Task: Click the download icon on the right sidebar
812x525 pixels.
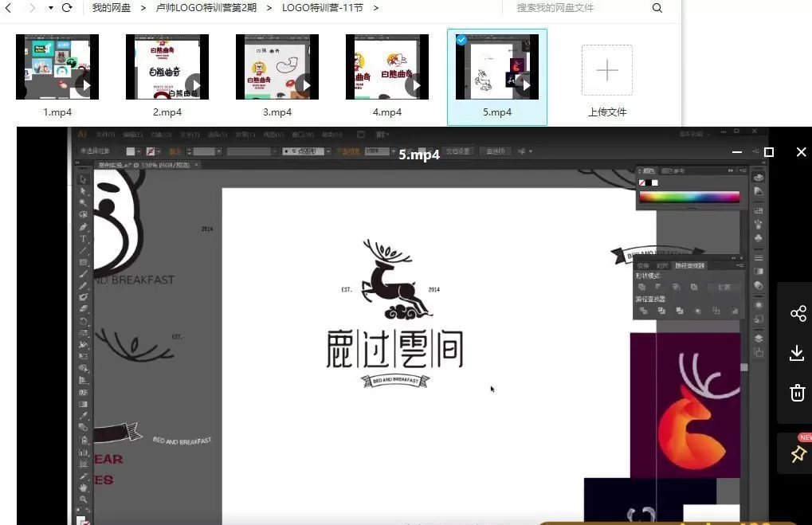Action: click(798, 353)
